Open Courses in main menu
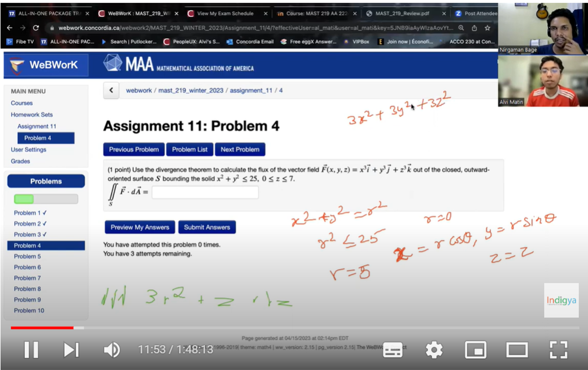This screenshot has height=370, width=588. [x=21, y=103]
